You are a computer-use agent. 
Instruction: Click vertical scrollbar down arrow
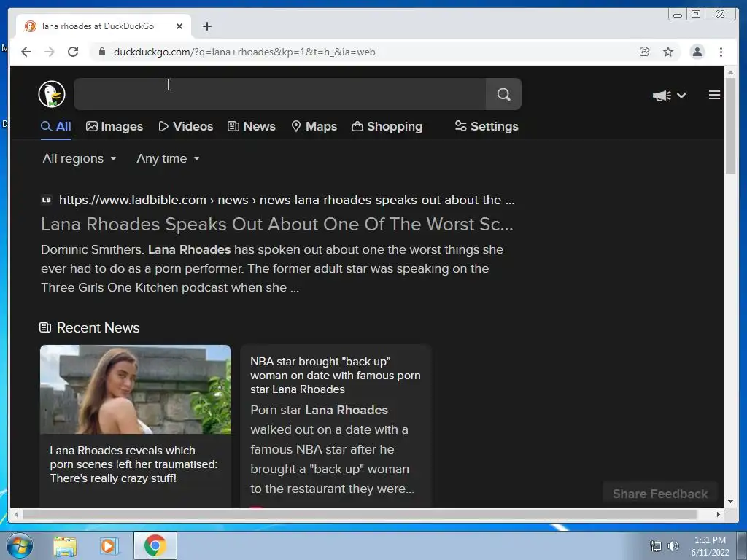(730, 502)
